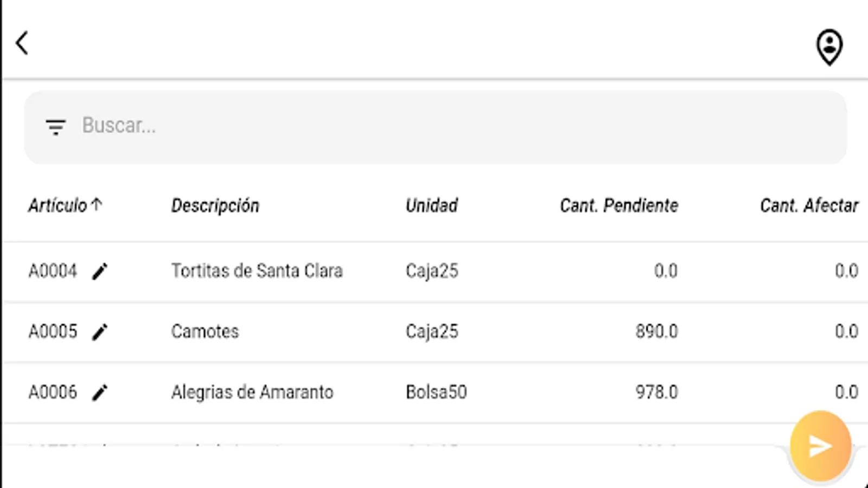Sort by the Descripción column header
The height and width of the screenshot is (488, 868).
(215, 206)
